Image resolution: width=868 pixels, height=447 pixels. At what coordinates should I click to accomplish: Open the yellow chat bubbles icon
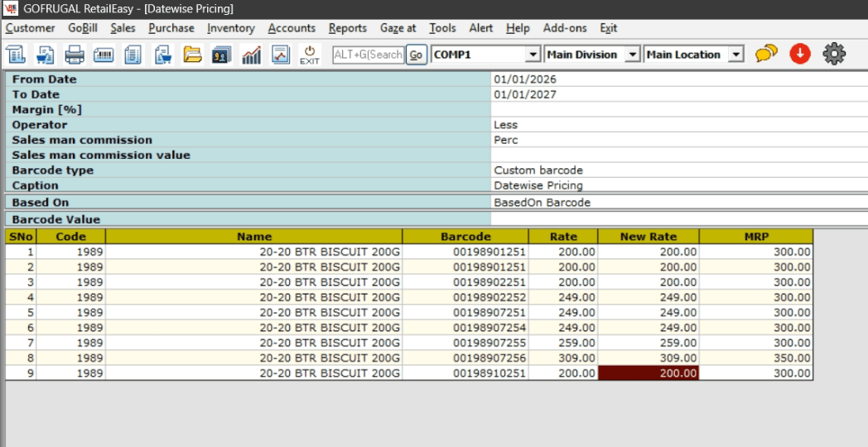point(766,55)
